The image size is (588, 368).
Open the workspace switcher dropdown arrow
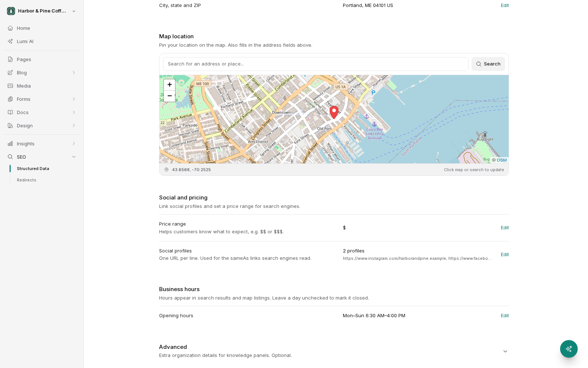pos(74,11)
